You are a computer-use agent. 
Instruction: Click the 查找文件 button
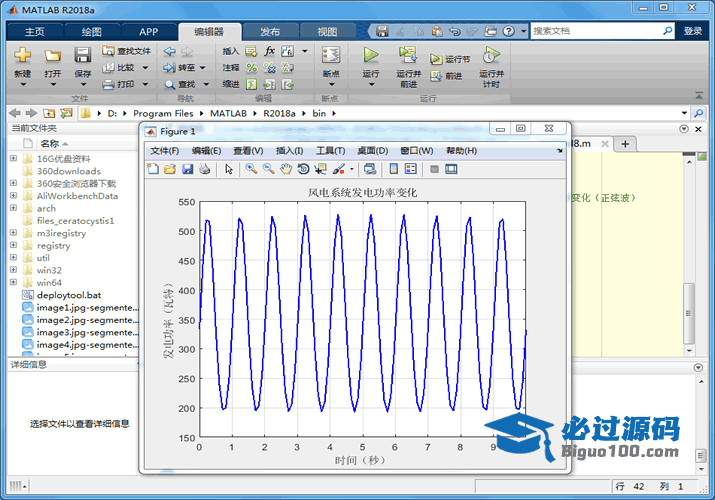(126, 51)
